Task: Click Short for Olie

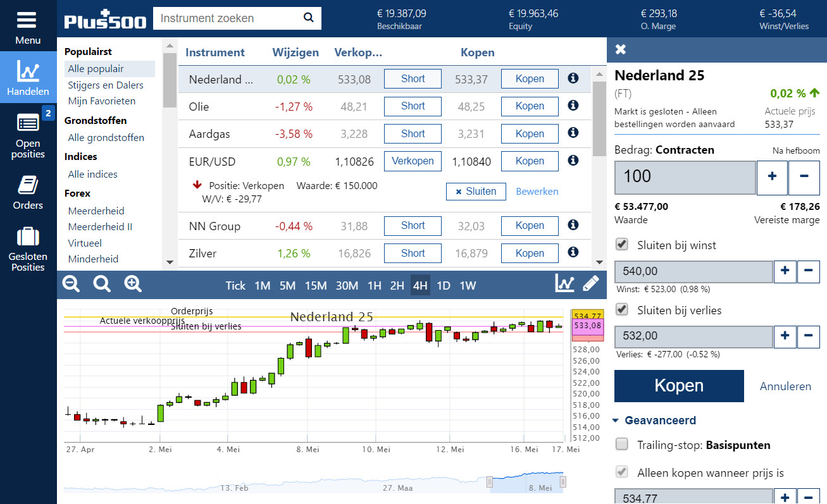Action: pos(413,106)
